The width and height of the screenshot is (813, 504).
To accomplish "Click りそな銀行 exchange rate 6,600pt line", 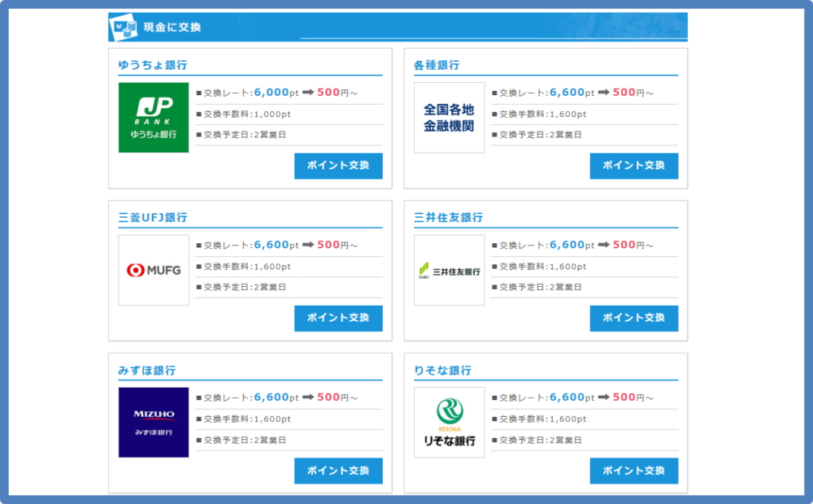I will pyautogui.click(x=573, y=398).
